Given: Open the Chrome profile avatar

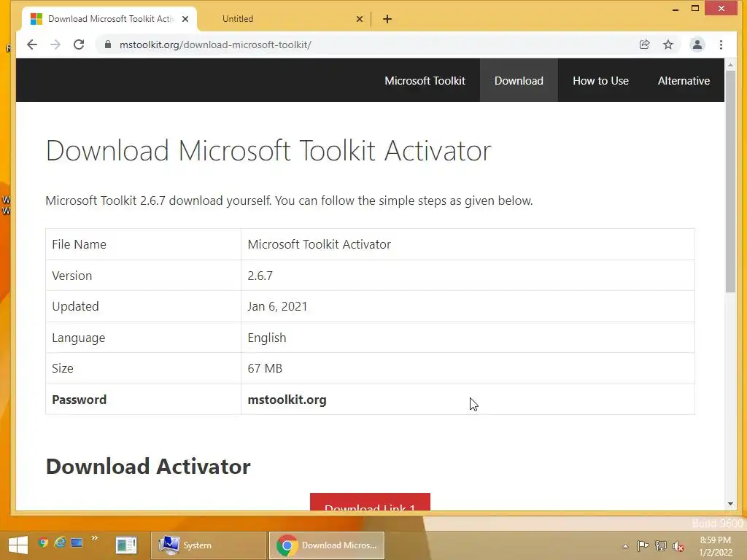Looking at the screenshot, I should (697, 44).
